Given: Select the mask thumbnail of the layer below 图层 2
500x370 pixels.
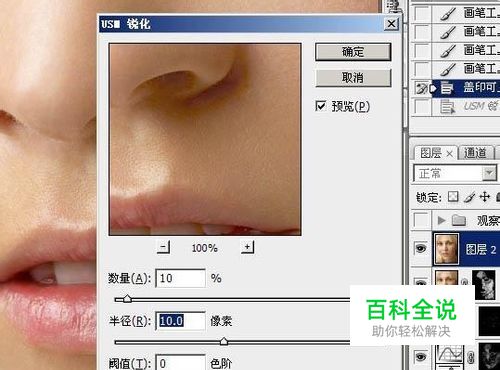Looking at the screenshot, I should (x=484, y=285).
